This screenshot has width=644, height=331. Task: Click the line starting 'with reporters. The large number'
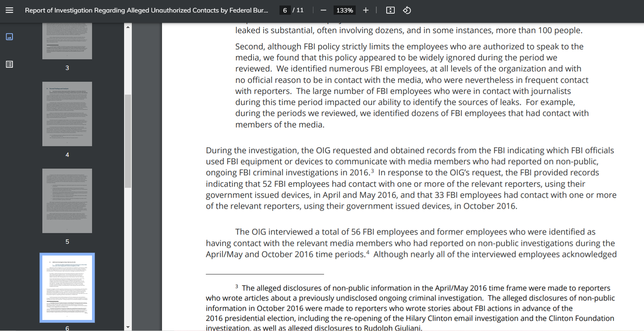pyautogui.click(x=403, y=91)
